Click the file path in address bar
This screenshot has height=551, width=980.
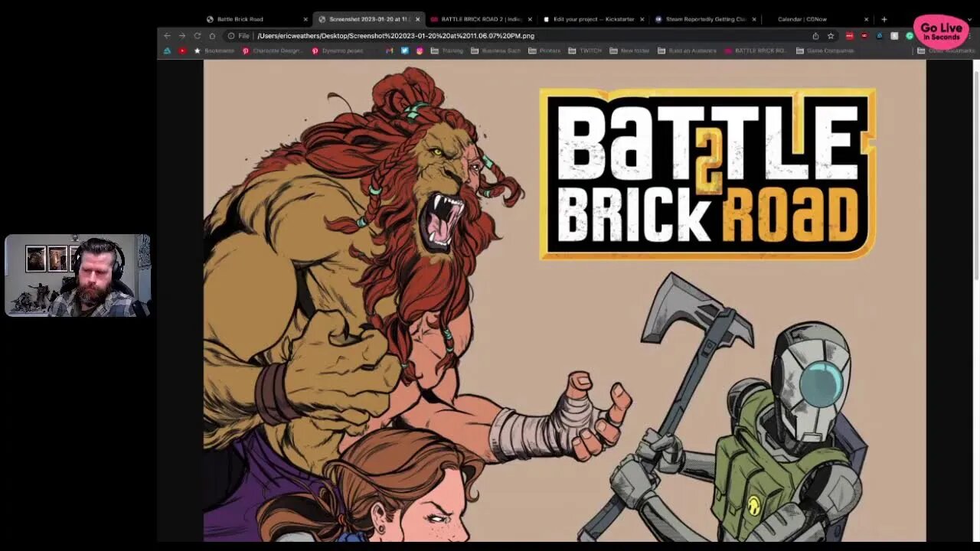396,36
